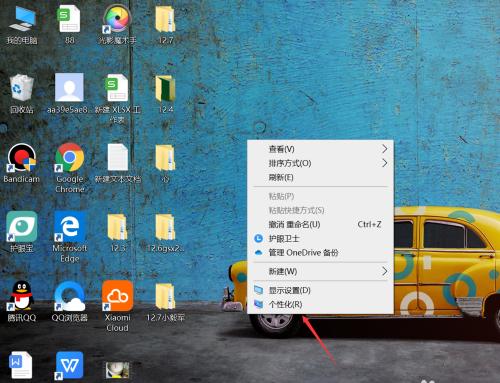Click the 我的电脑 computer icon
This screenshot has width=500, height=383.
(x=22, y=19)
